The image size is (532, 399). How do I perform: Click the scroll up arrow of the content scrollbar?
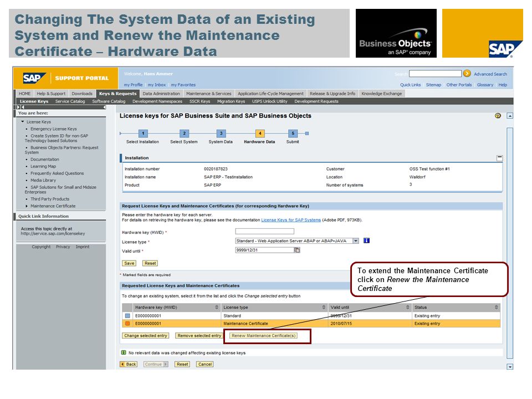coord(510,116)
